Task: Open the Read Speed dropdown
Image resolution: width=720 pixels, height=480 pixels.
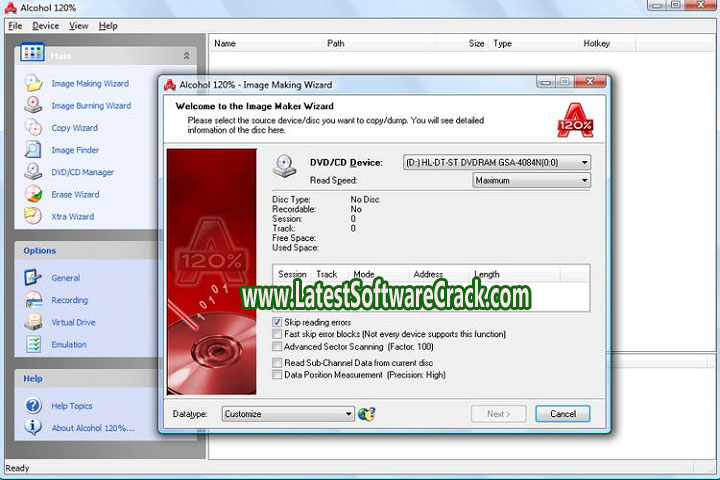Action: pos(584,181)
